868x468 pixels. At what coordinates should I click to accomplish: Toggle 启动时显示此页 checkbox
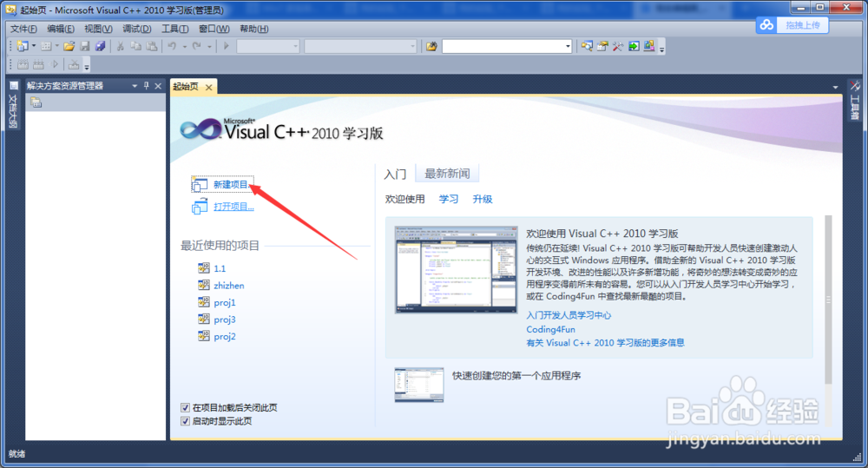tap(186, 421)
